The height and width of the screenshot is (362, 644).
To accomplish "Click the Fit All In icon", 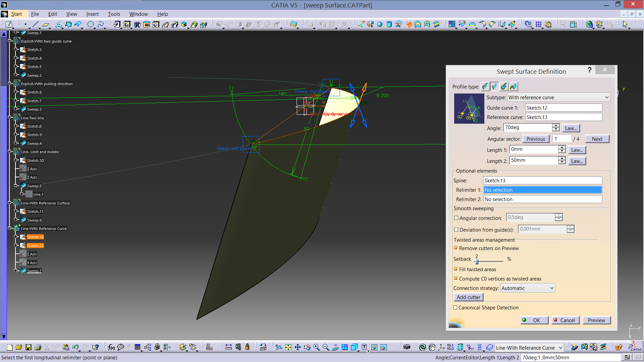I will point(288,347).
